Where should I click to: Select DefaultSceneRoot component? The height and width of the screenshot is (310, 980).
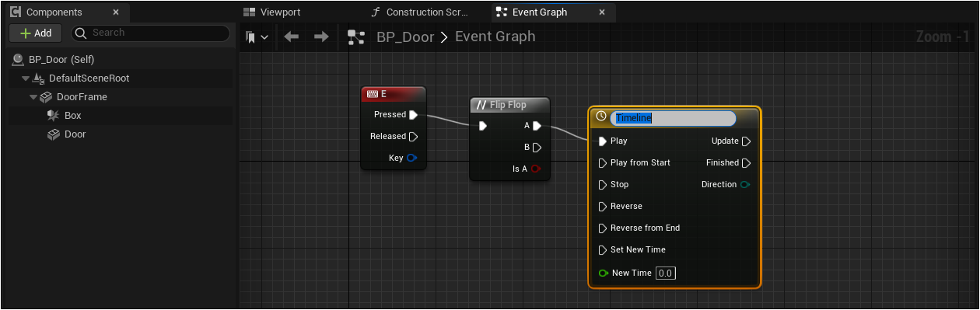tap(89, 78)
